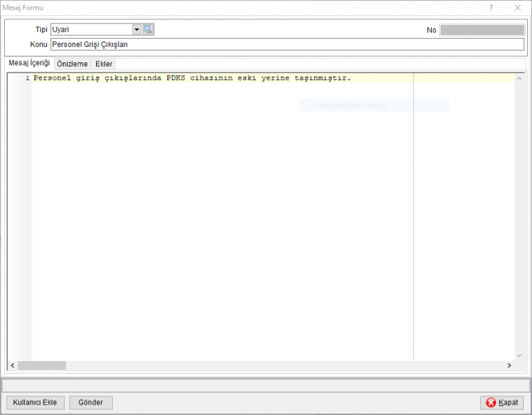Click the help question mark icon
Image resolution: width=532 pixels, height=415 pixels.
pos(491,8)
